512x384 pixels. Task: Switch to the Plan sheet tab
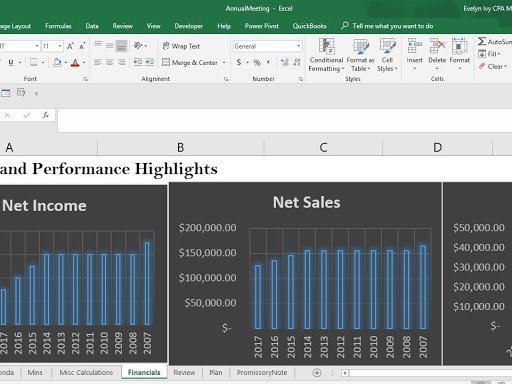click(216, 372)
